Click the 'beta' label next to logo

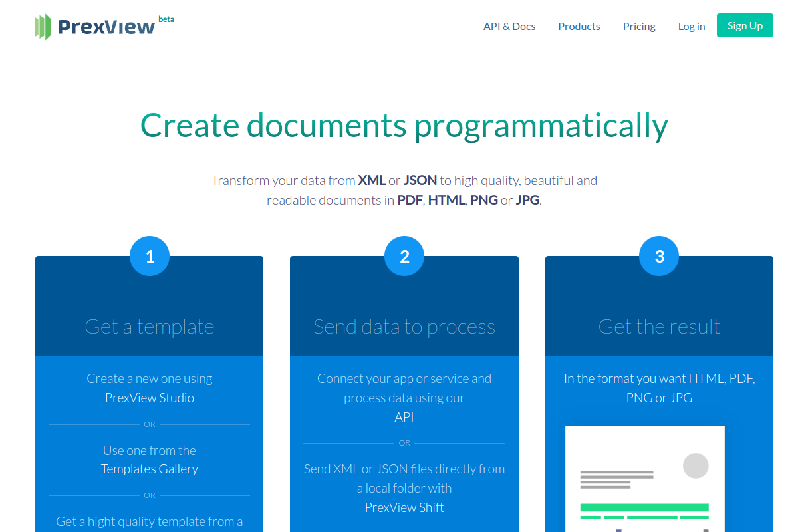point(166,19)
